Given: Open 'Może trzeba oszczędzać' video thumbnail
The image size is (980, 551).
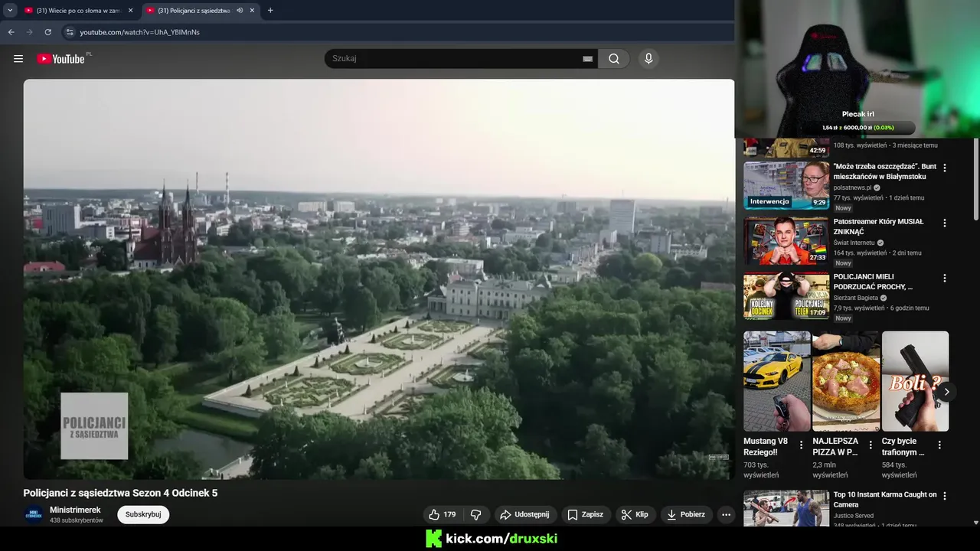Looking at the screenshot, I should [786, 185].
